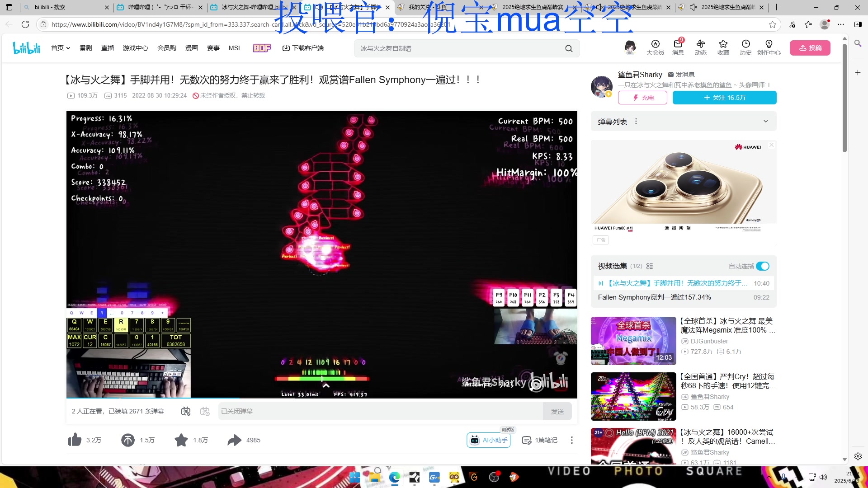Expand taskbar hidden icons chevron
Image resolution: width=868 pixels, height=488 pixels.
[x=769, y=477]
